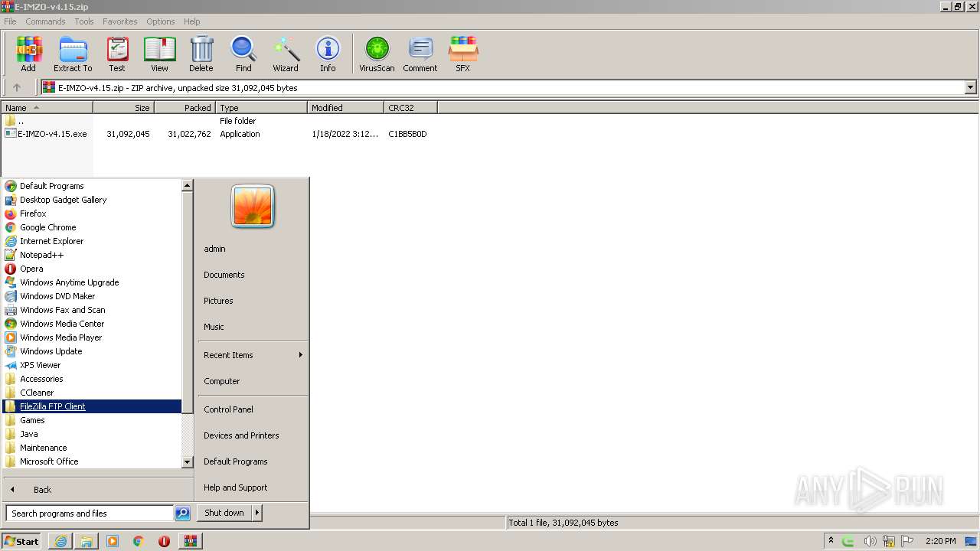
Task: Sort by the Size column header
Action: click(123, 108)
